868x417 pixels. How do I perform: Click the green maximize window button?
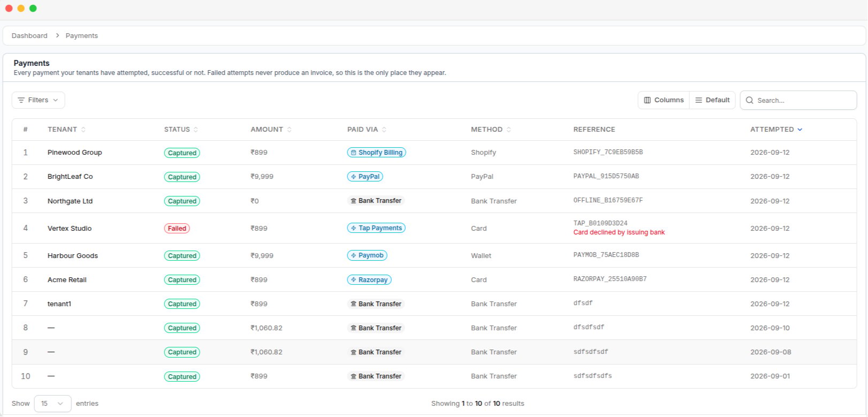point(33,8)
